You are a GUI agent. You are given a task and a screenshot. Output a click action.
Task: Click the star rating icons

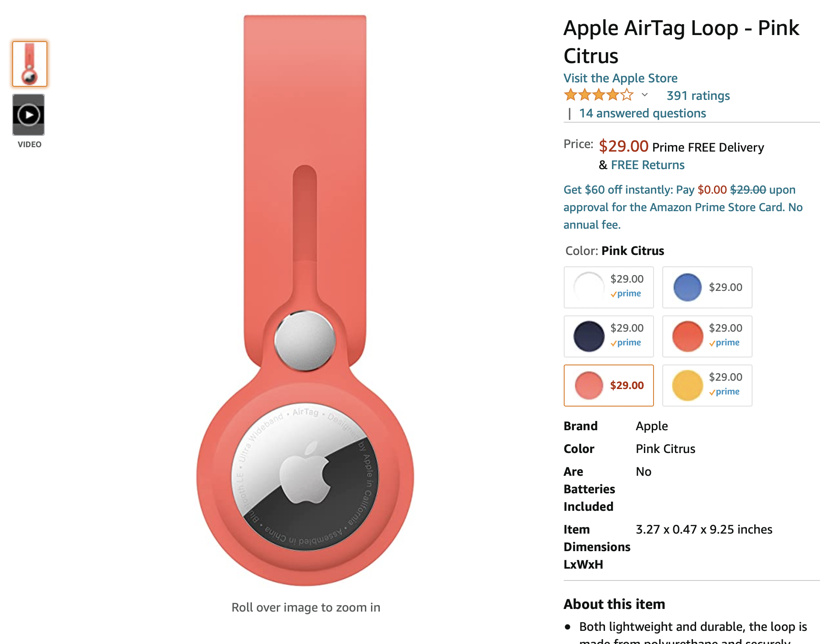[598, 95]
